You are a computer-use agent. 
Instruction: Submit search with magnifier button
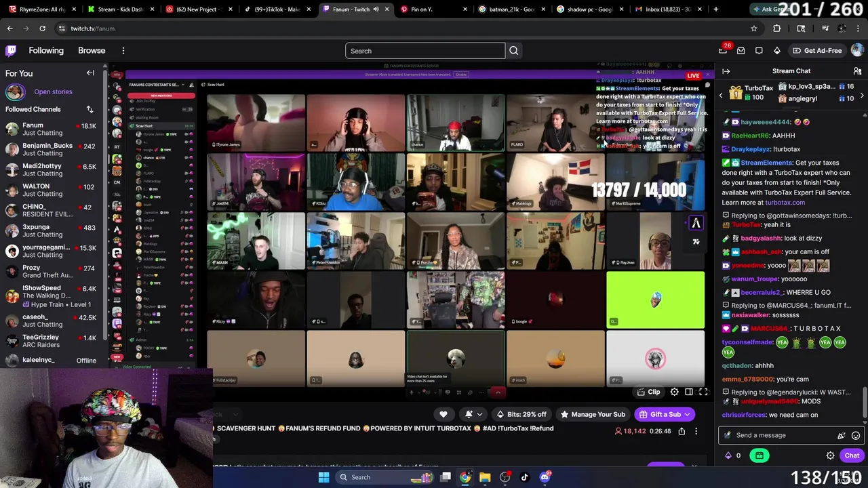pyautogui.click(x=513, y=51)
